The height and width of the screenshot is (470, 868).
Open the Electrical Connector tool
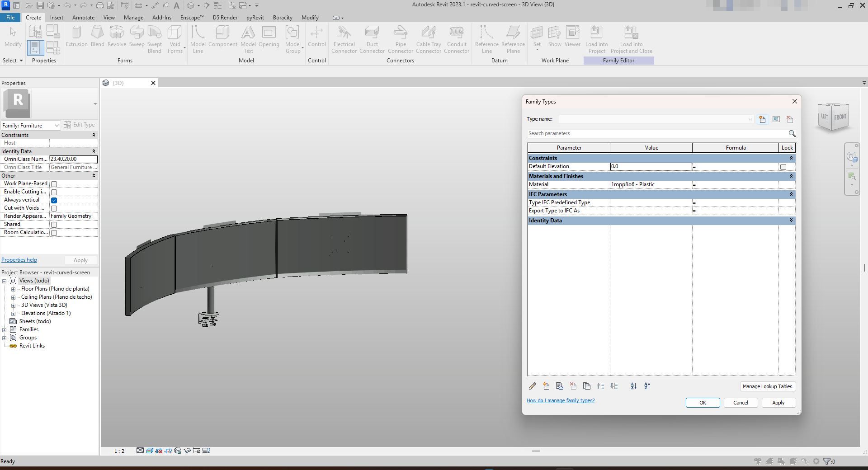(344, 39)
